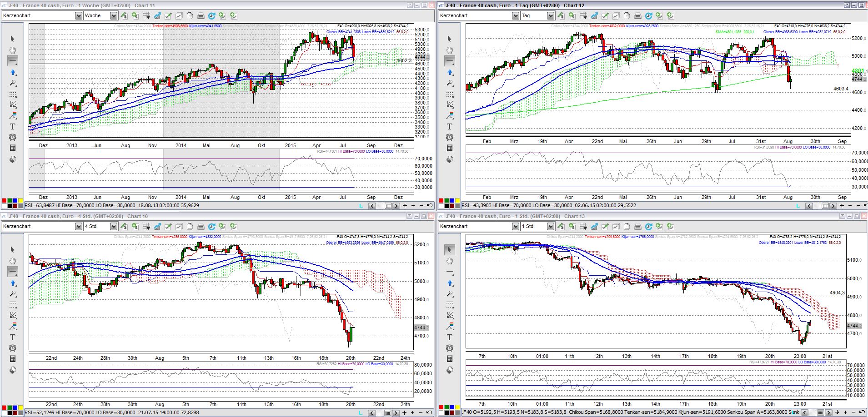
Task: Select the text tool in Chart 10 sidebar
Action: click(13, 337)
